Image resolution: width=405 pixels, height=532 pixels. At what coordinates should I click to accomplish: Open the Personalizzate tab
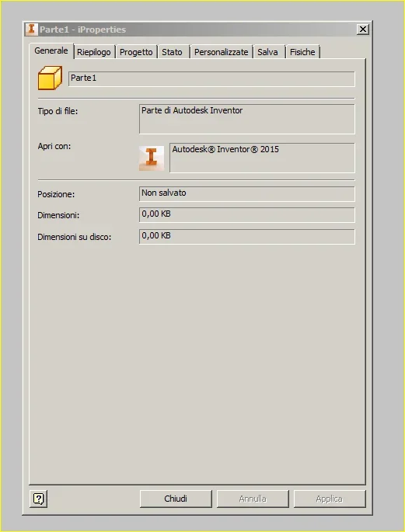pyautogui.click(x=221, y=52)
